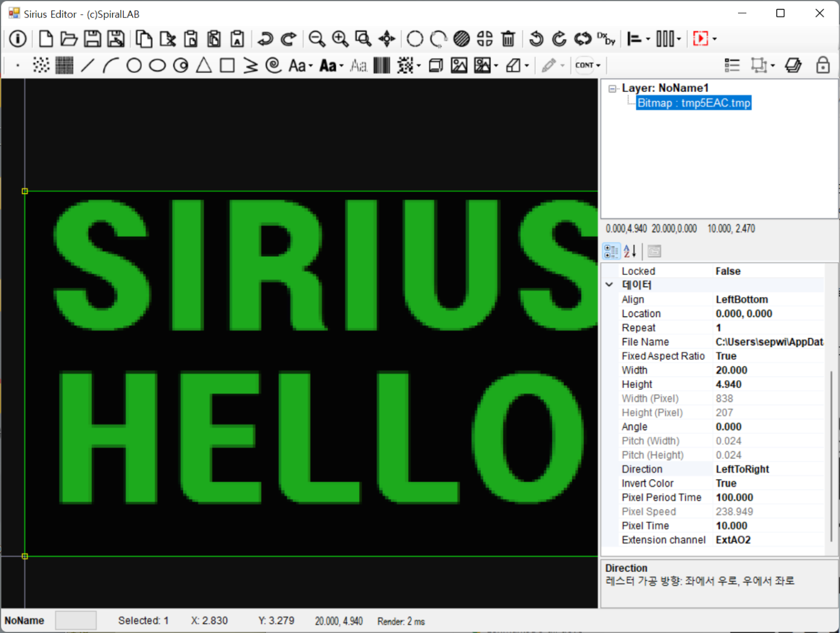This screenshot has width=840, height=633.
Task: Click the list view icon
Action: coord(732,65)
